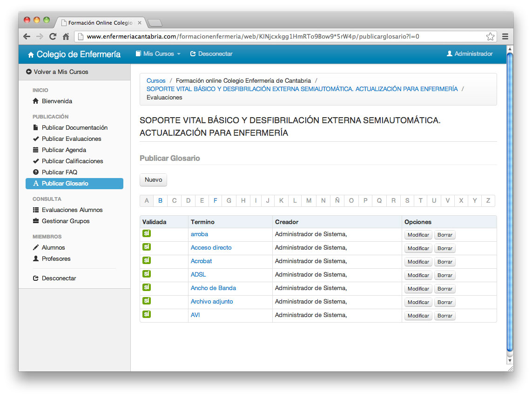Open Publicar Documentación

tap(70, 128)
